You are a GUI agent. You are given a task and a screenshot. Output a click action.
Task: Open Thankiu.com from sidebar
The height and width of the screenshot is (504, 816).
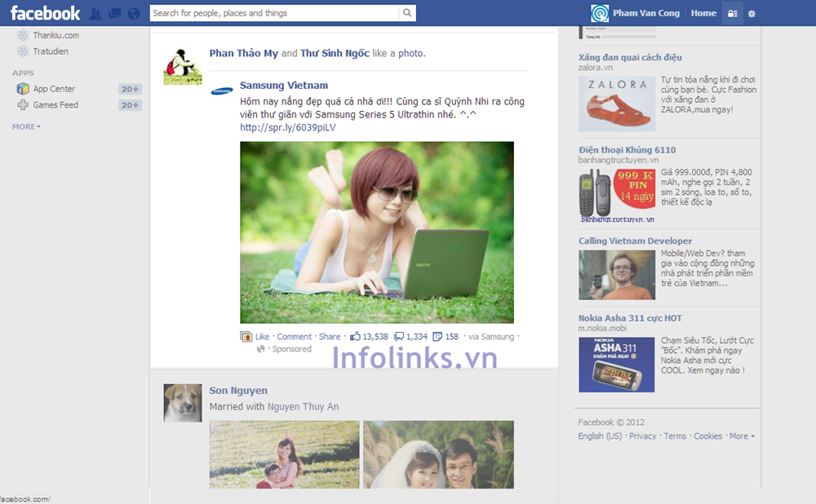pos(56,35)
